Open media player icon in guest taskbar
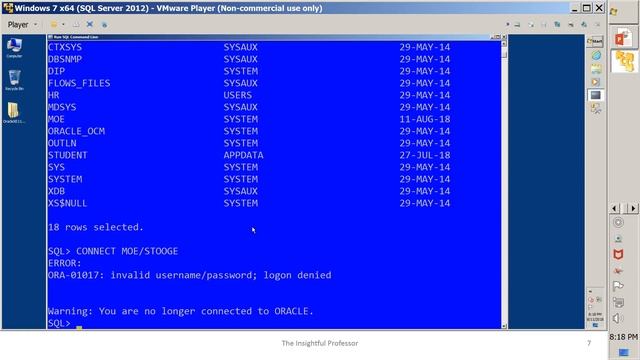The width and height of the screenshot is (640, 360). click(x=596, y=82)
